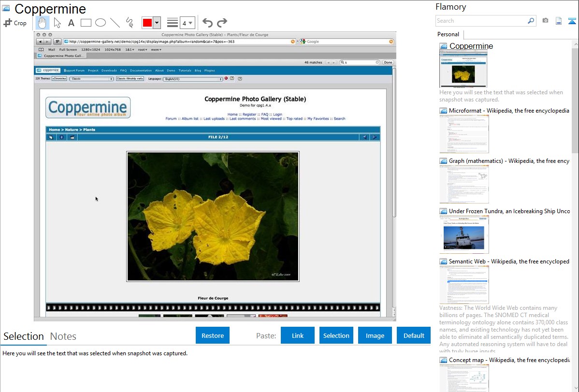Select the text annotation tool
The height and width of the screenshot is (392, 579).
(x=71, y=23)
